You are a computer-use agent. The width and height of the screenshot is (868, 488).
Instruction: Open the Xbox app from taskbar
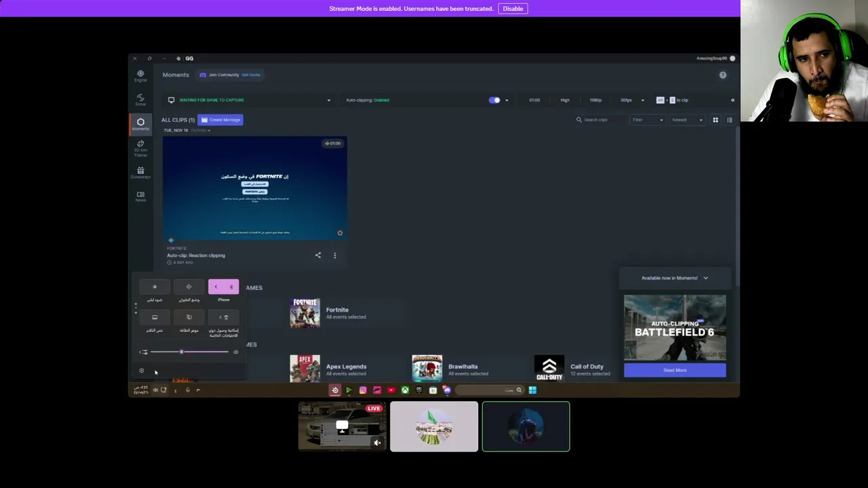click(x=405, y=390)
